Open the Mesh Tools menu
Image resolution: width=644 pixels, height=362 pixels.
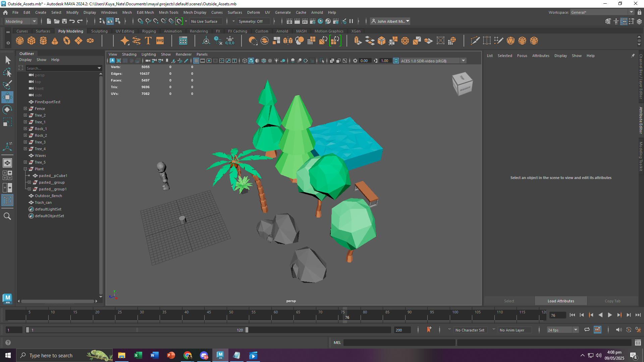click(x=168, y=12)
